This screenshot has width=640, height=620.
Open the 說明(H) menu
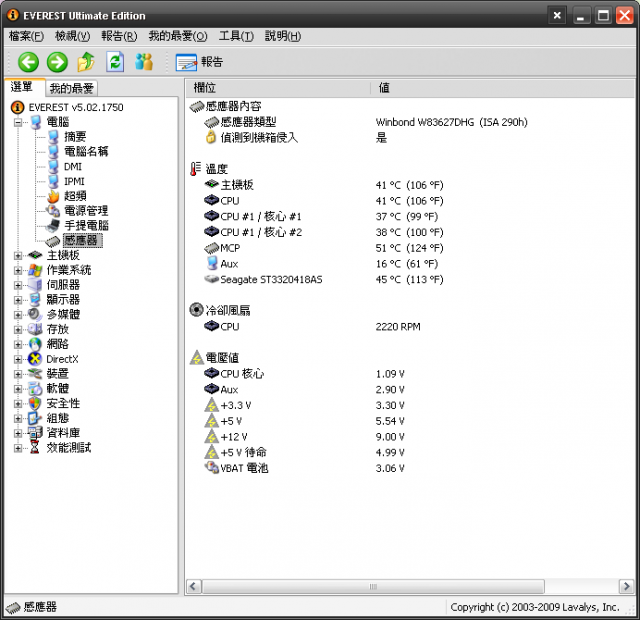pyautogui.click(x=283, y=36)
